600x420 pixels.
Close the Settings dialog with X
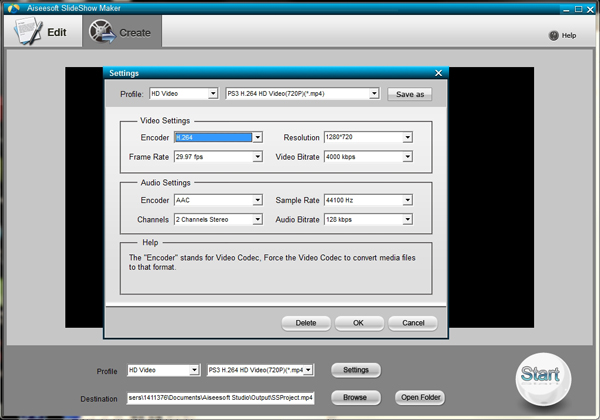point(438,73)
